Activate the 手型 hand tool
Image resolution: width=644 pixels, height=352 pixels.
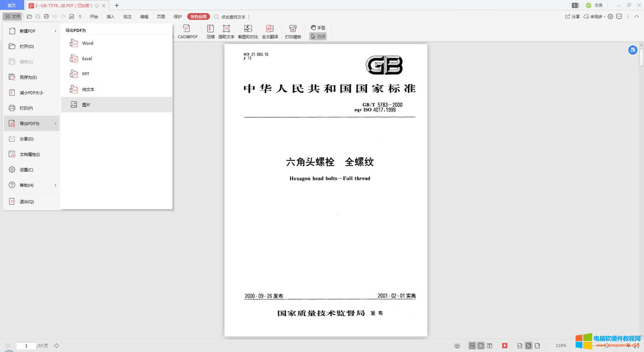click(318, 28)
